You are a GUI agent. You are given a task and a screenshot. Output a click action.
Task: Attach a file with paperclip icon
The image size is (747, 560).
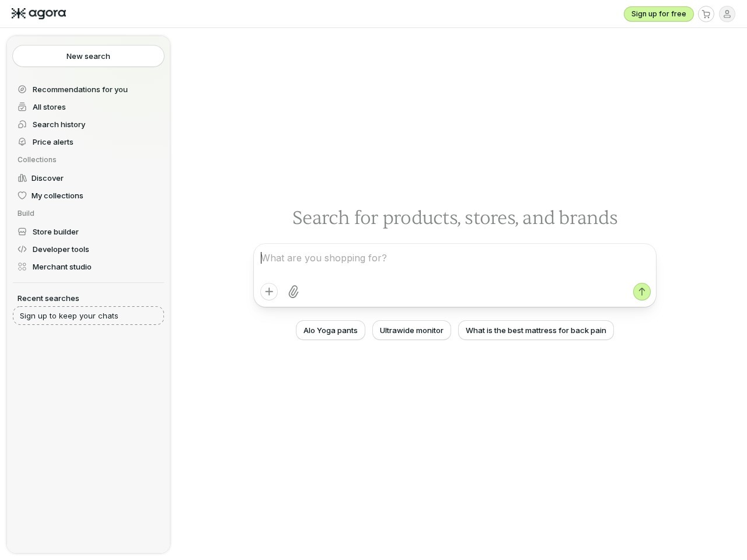[294, 292]
